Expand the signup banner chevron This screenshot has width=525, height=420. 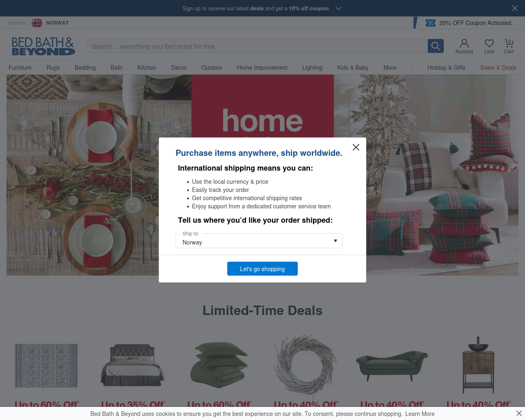tap(338, 8)
